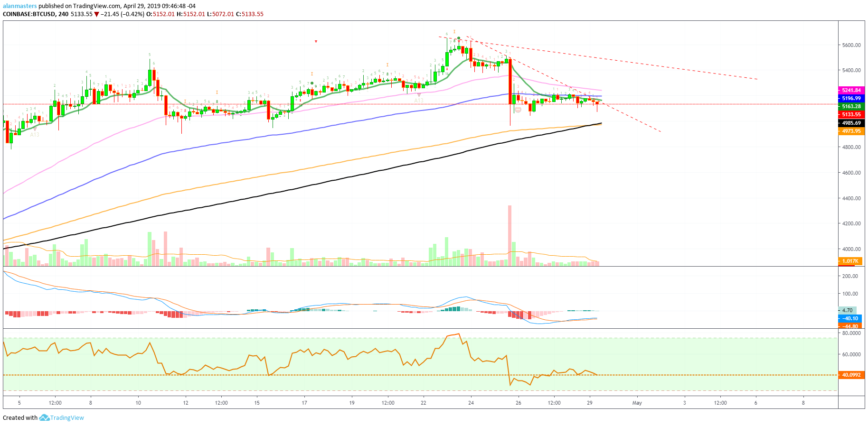Viewport: 868px width, 426px height.
Task: Click the 4.70 MACD histogram tag
Action: click(848, 310)
